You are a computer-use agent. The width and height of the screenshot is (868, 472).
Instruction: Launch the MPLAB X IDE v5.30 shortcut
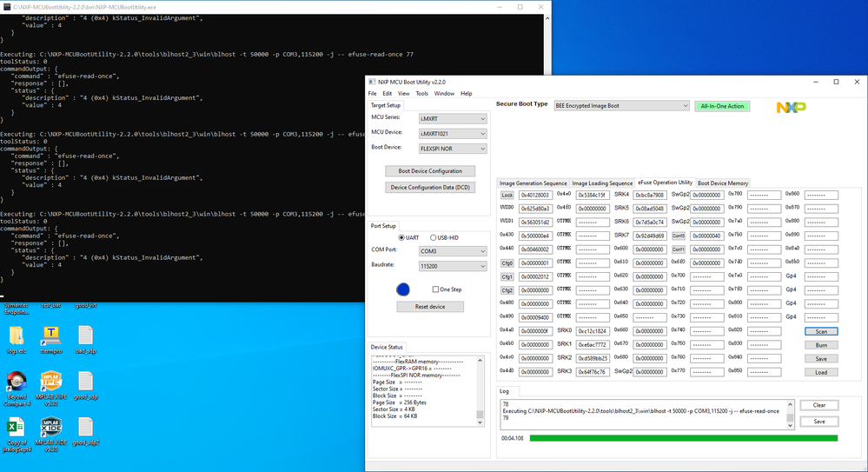coord(51,435)
